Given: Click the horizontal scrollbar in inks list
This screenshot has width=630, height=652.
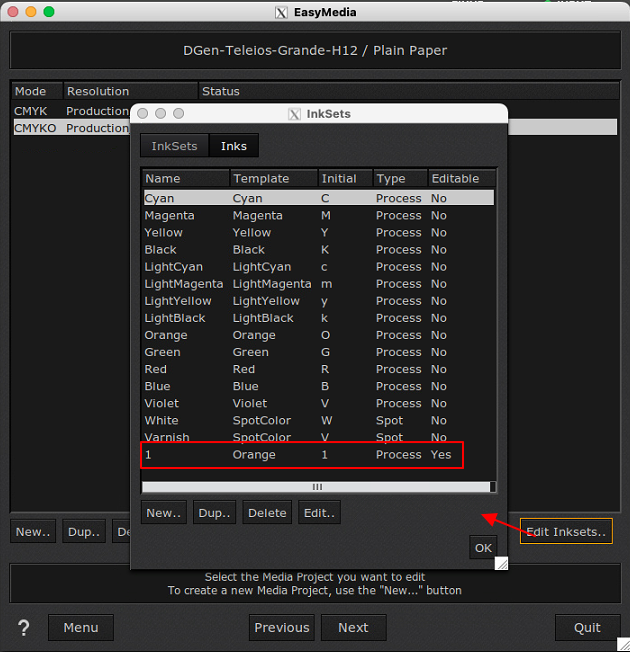Looking at the screenshot, I should tap(318, 487).
